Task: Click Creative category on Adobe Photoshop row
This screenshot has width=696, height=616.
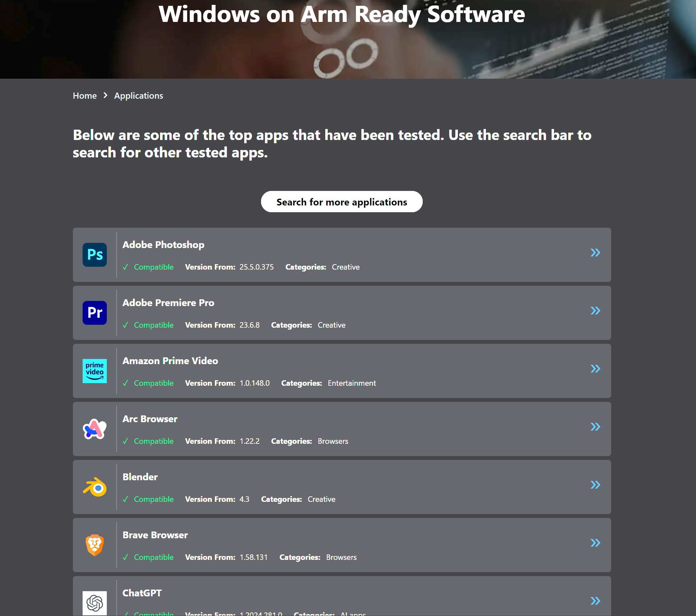Action: coord(346,267)
